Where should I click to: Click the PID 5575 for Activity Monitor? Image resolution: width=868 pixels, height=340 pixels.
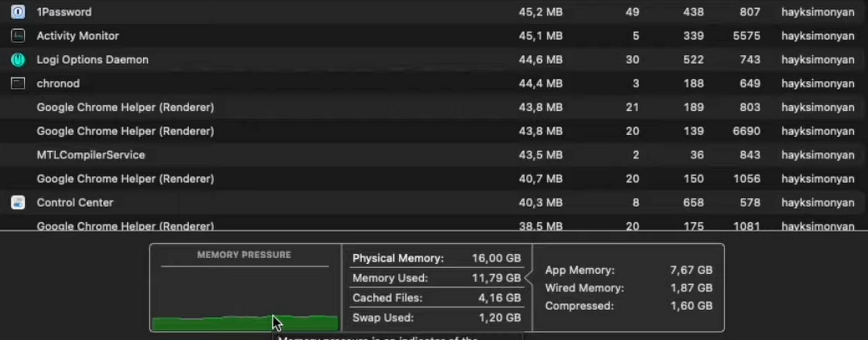point(746,36)
